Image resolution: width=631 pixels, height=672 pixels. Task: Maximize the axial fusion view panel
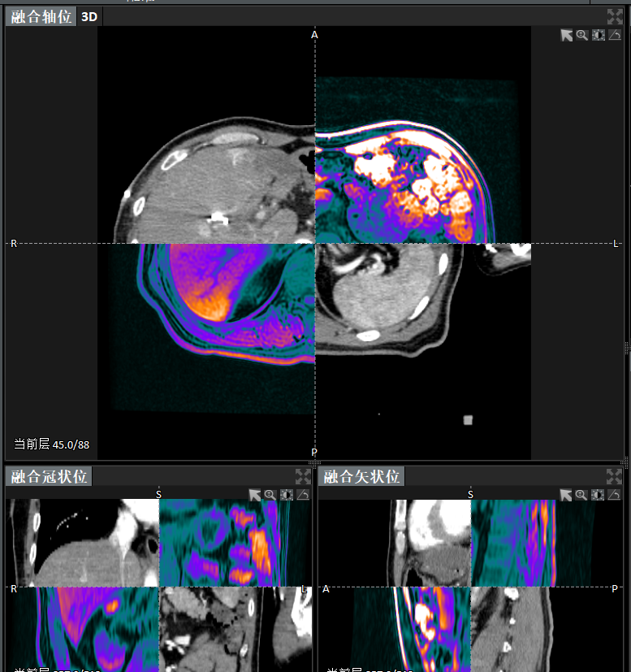[615, 17]
